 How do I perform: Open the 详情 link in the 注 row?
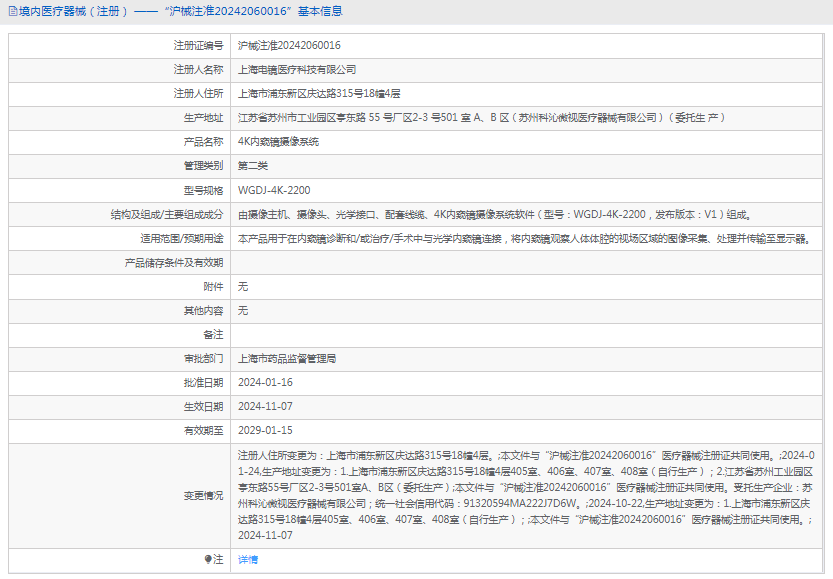tap(248, 559)
